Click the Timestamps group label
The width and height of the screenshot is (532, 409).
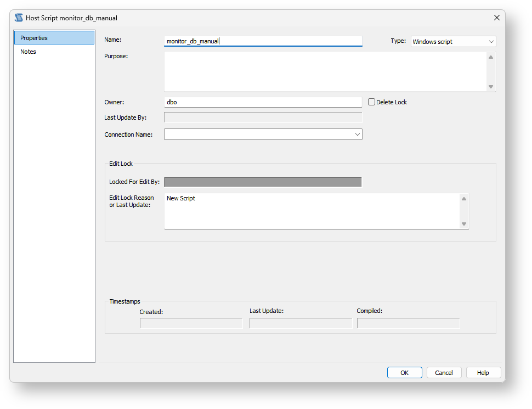click(124, 301)
